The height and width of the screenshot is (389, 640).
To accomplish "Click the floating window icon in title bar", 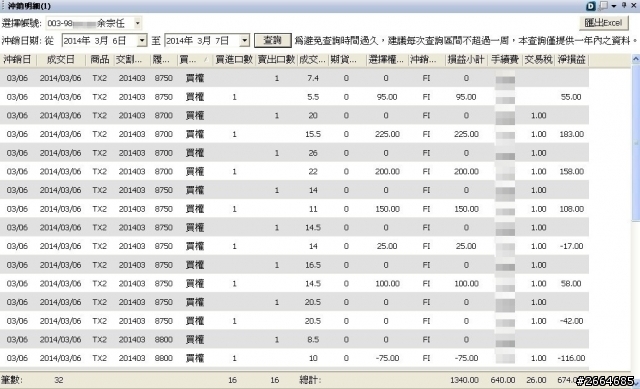I will (603, 6).
